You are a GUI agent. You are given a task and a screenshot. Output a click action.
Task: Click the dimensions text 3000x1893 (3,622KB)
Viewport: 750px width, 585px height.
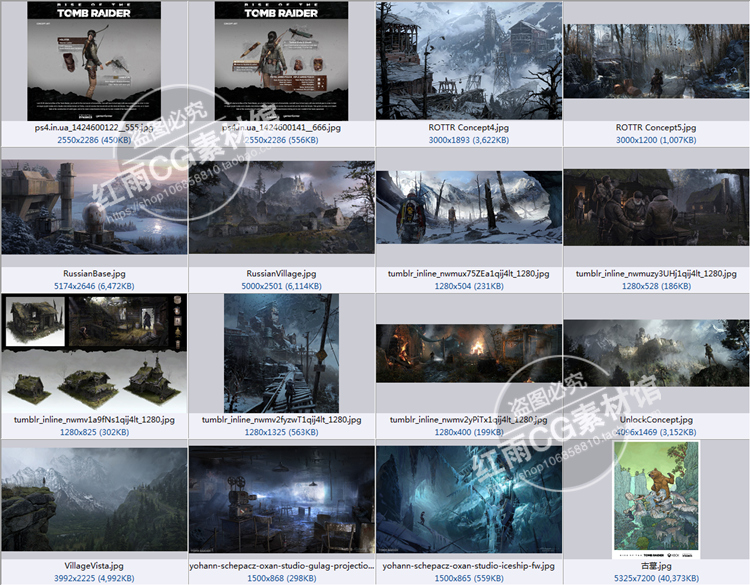coord(469,140)
